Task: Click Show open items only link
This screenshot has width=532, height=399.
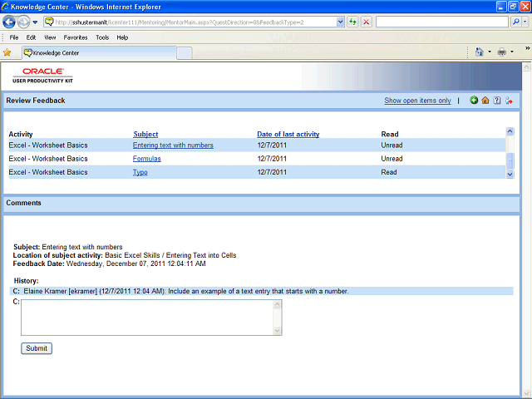Action: pyautogui.click(x=417, y=101)
